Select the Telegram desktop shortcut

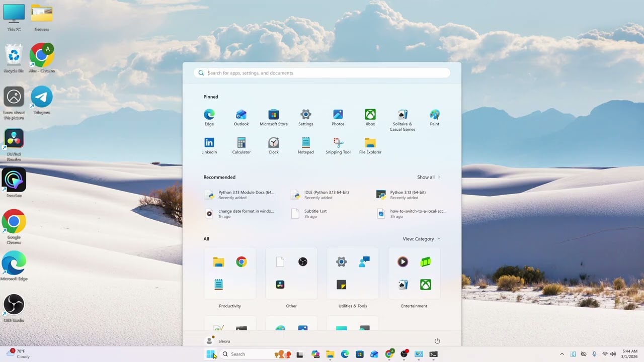coord(42,100)
